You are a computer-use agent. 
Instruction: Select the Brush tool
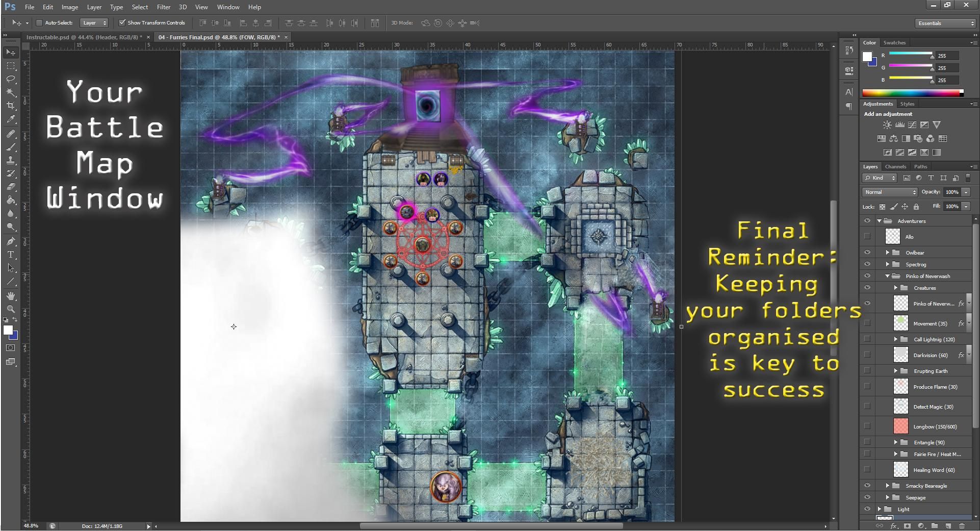click(10, 146)
